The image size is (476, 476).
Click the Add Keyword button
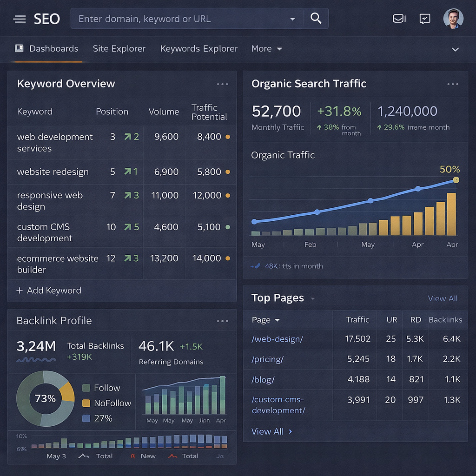[49, 291]
